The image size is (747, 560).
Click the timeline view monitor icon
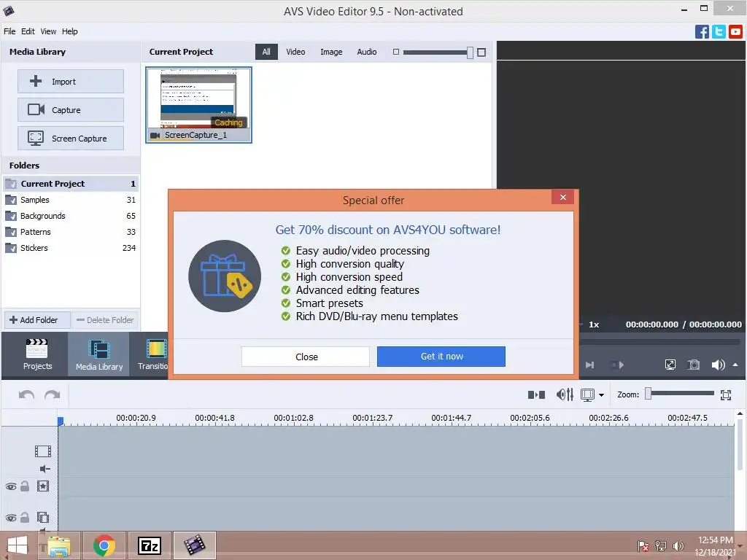point(587,394)
